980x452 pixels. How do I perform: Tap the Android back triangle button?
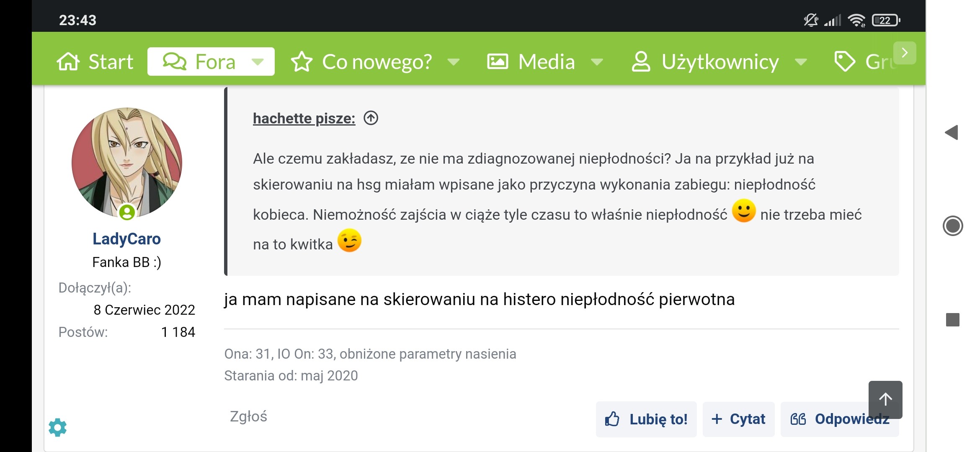point(952,133)
